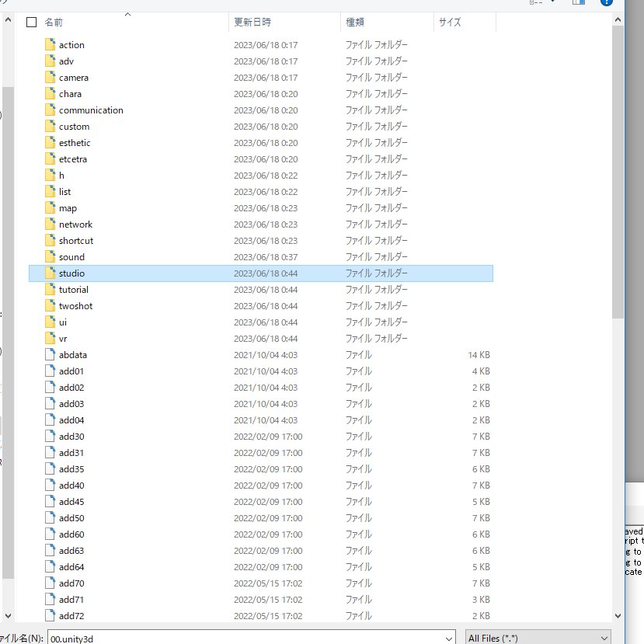Screen dimensions: 644x644
Task: Click the communication folder icon
Action: [x=50, y=110]
